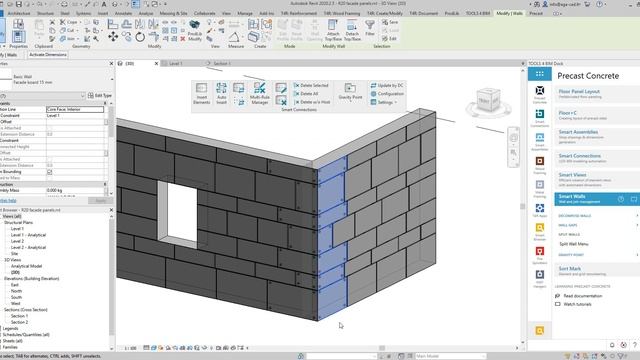Open the Smart Assemblies sidebar icon in the dock
Viewport: 640px width, 360px height.
pyautogui.click(x=540, y=142)
